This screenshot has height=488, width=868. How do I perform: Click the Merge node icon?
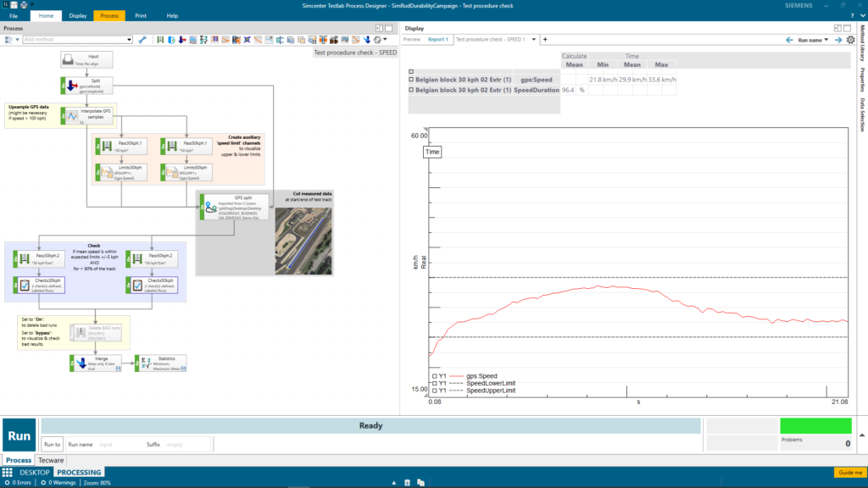click(x=82, y=362)
